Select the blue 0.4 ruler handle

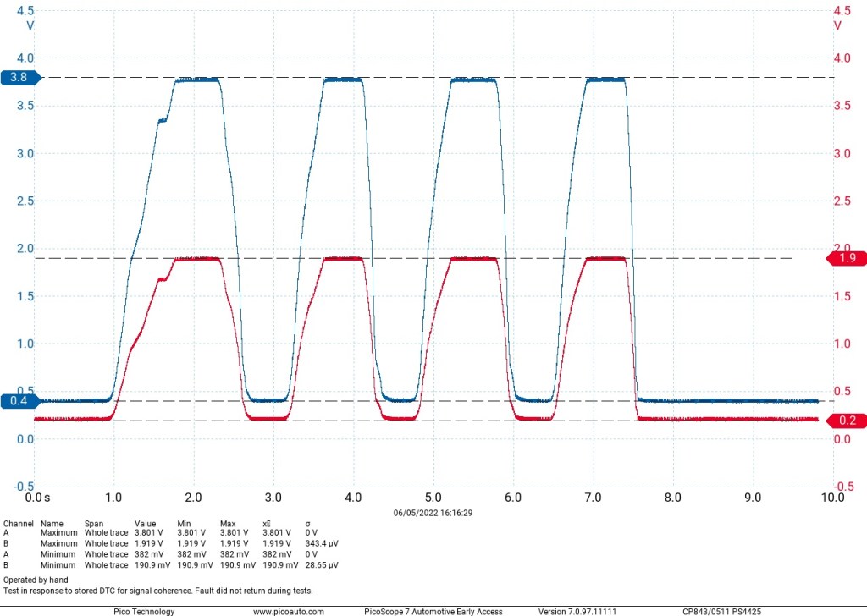click(15, 401)
